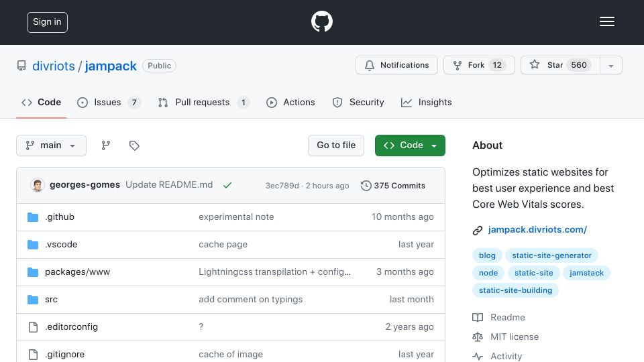Open 'add comment on typings' commit
The width and height of the screenshot is (644, 362).
[250, 299]
